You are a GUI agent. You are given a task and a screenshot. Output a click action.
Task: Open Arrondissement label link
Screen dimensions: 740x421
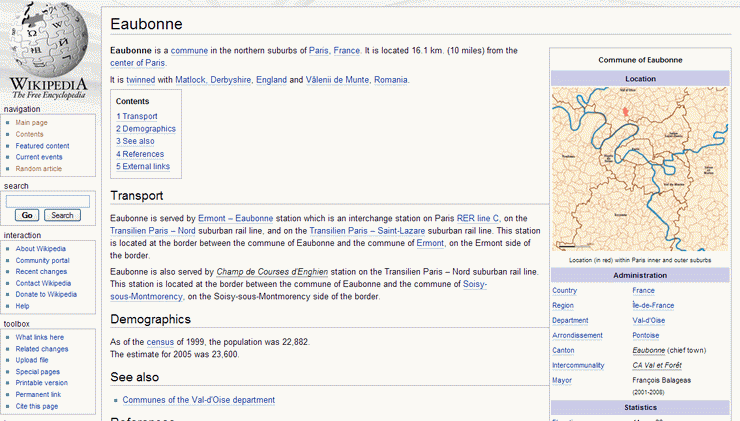click(578, 336)
